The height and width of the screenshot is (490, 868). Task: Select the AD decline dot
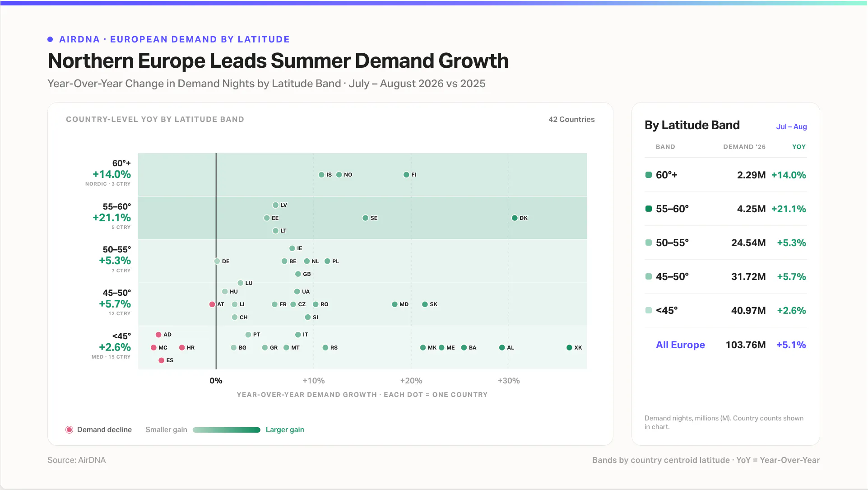[158, 335]
